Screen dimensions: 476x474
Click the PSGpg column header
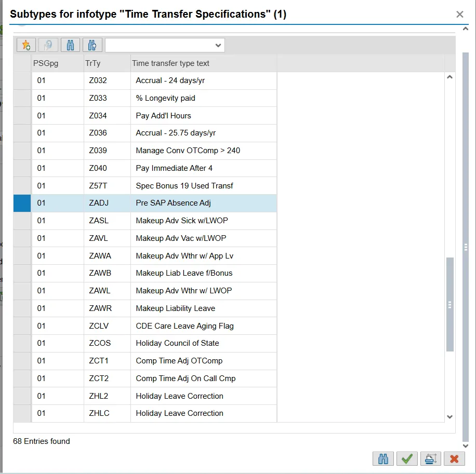57,63
